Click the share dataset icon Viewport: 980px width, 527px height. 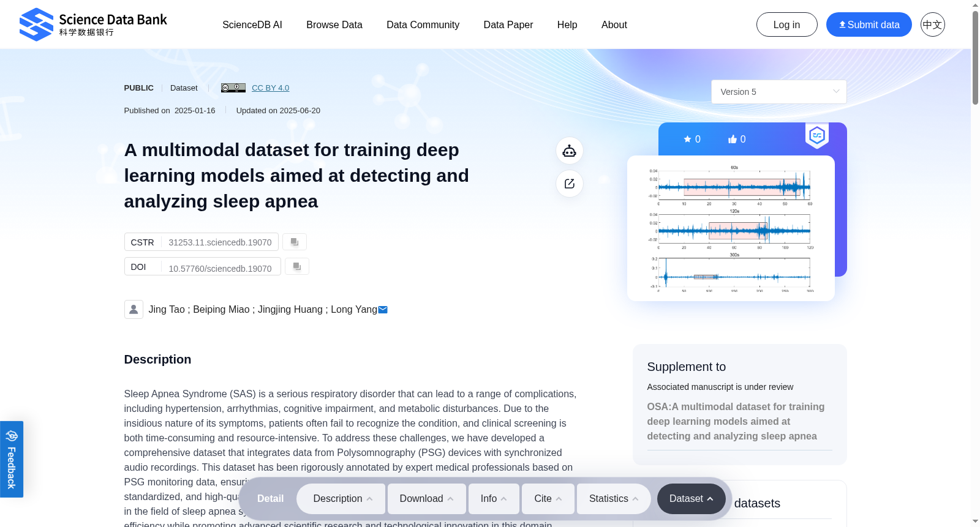click(570, 184)
